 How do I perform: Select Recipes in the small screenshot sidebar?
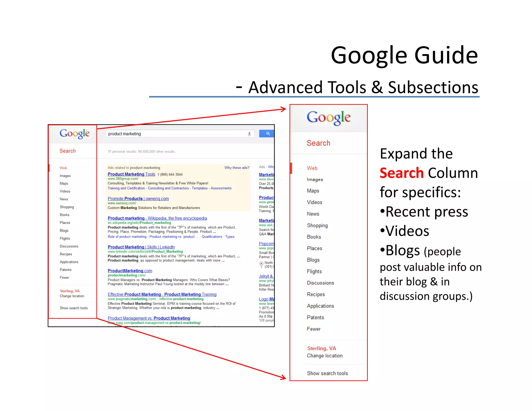coord(66,254)
